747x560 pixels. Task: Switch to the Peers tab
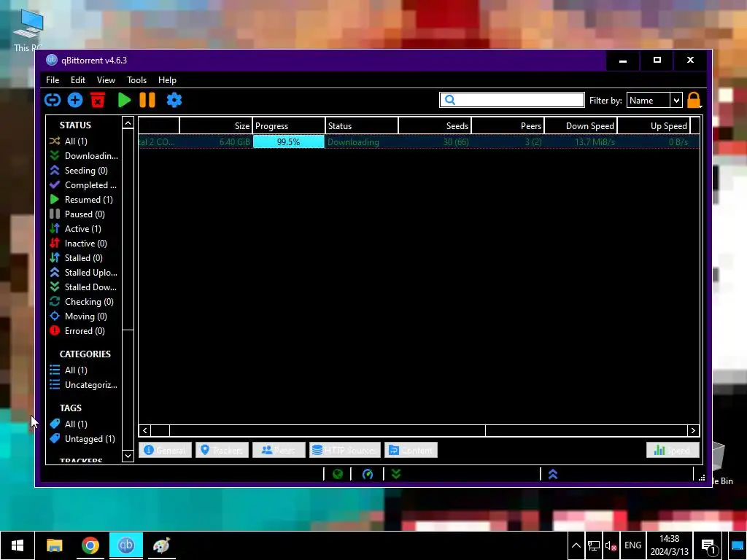coord(279,450)
